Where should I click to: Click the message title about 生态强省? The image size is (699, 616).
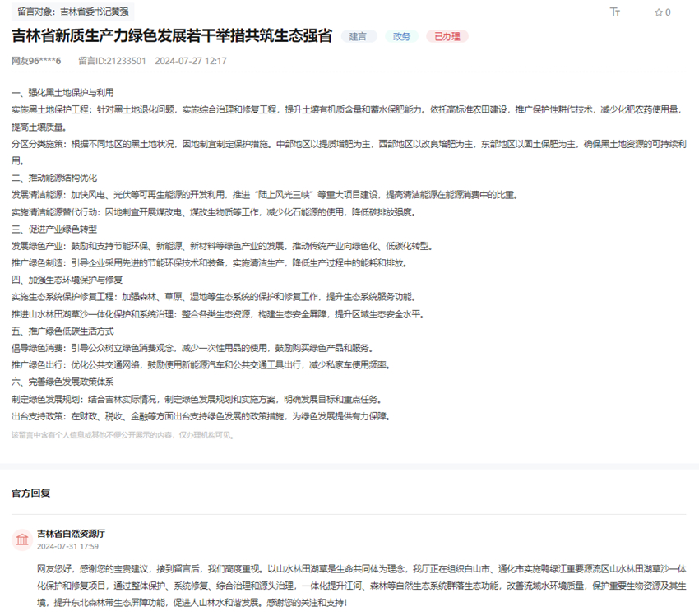172,36
